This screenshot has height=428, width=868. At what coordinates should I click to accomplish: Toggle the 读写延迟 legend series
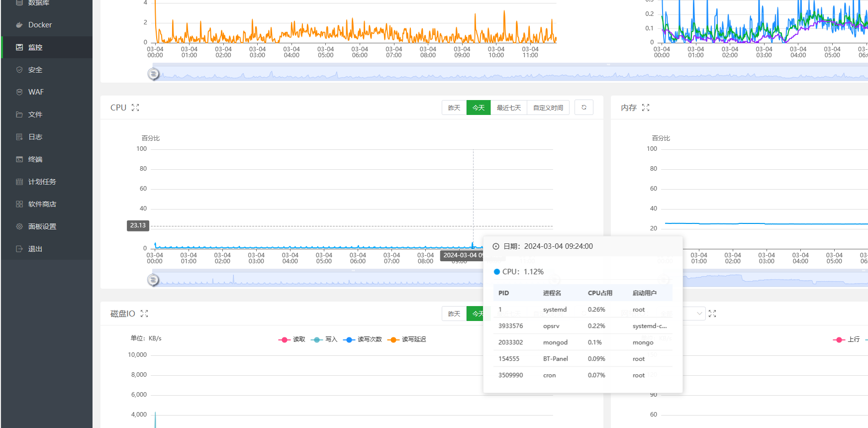click(x=407, y=339)
